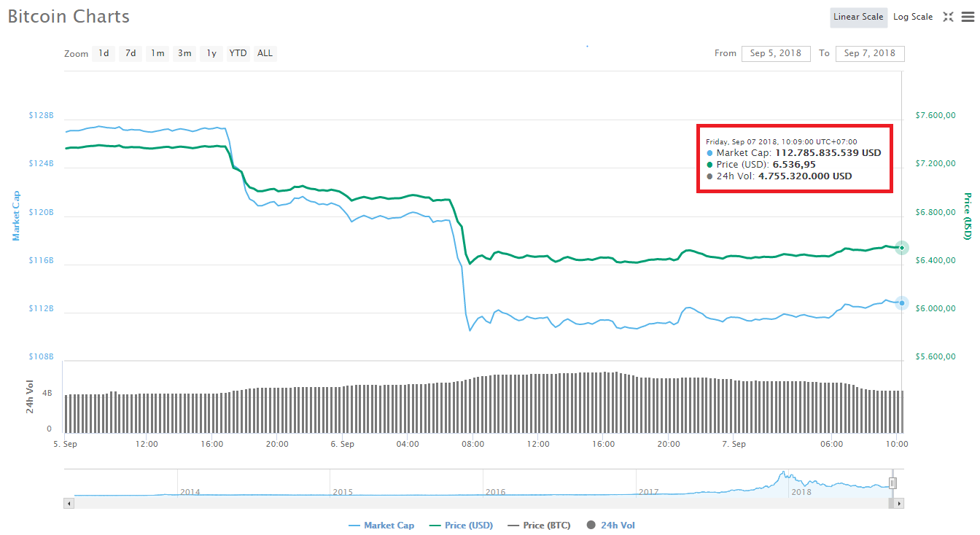This screenshot has height=535, width=980.
Task: Click the $116B market cap axis label
Action: point(42,260)
